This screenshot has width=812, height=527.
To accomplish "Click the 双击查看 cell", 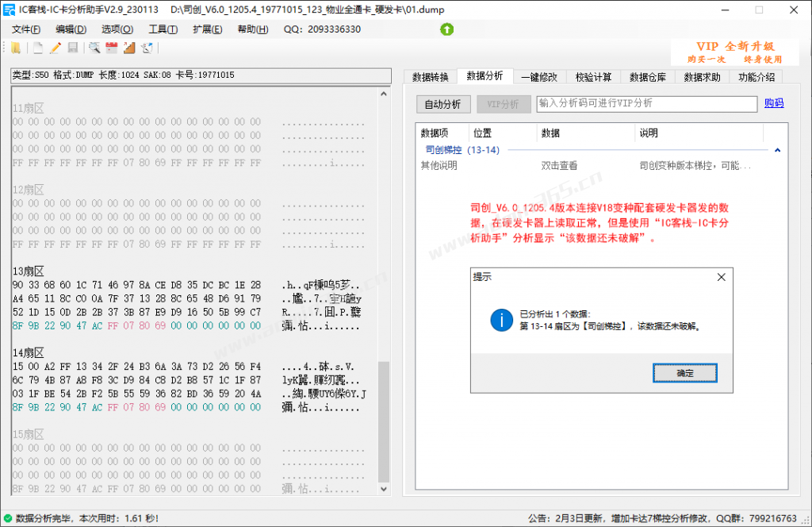I will click(559, 166).
